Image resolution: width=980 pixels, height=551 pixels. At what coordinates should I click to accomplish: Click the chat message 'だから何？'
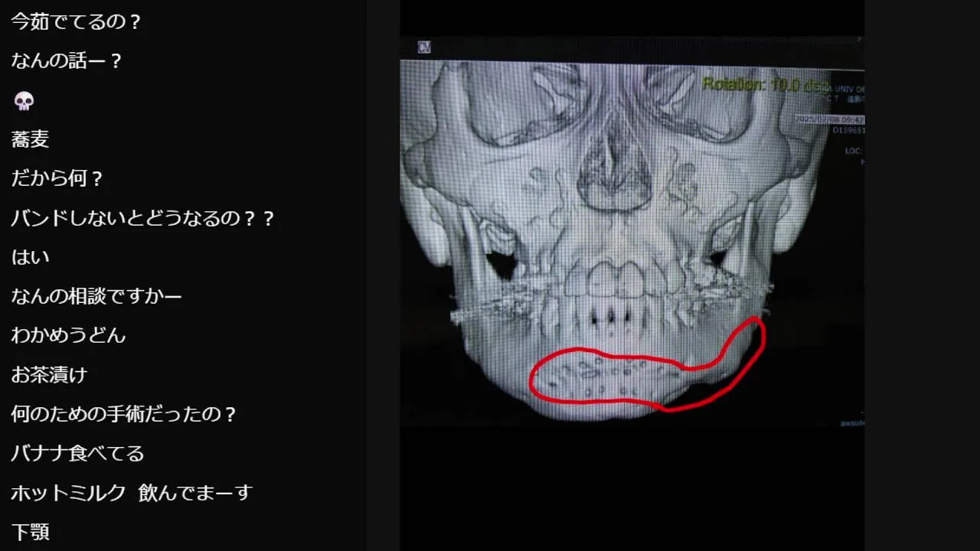57,179
